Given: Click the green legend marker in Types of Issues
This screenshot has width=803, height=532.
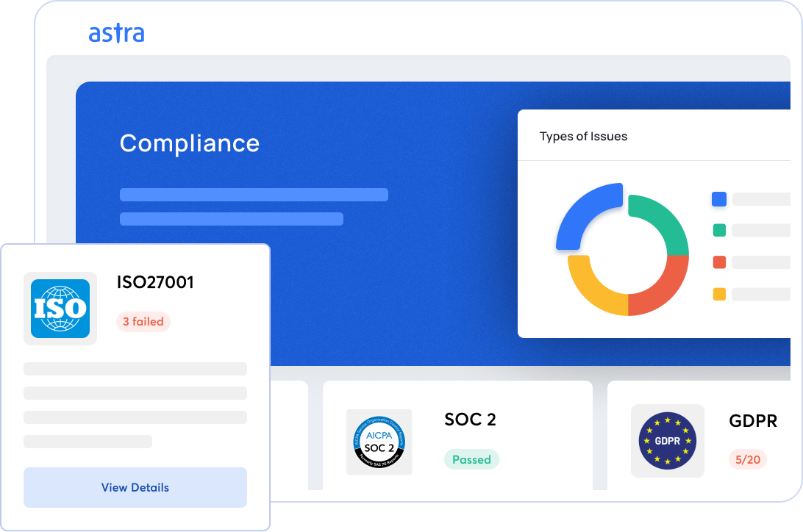Looking at the screenshot, I should tap(718, 230).
